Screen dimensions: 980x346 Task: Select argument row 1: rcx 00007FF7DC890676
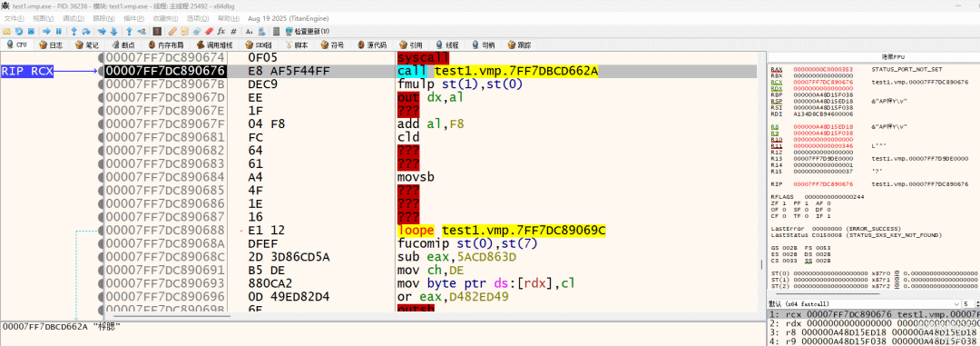873,314
